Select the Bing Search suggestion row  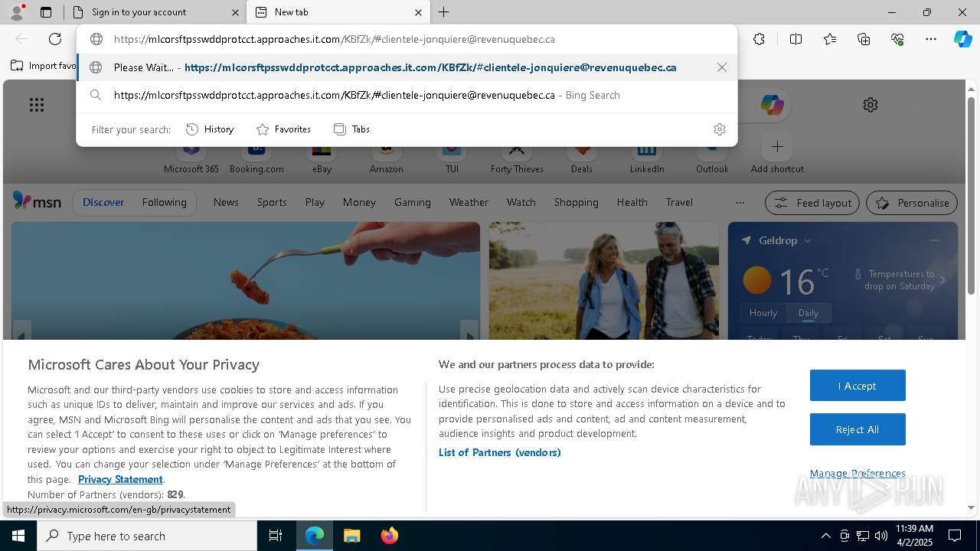pos(407,95)
